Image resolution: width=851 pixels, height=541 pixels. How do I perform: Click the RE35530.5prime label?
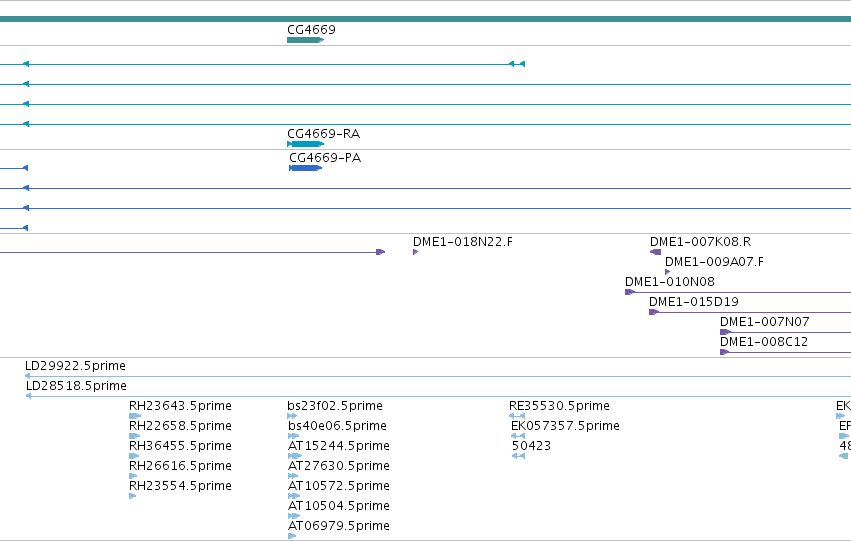pos(559,406)
